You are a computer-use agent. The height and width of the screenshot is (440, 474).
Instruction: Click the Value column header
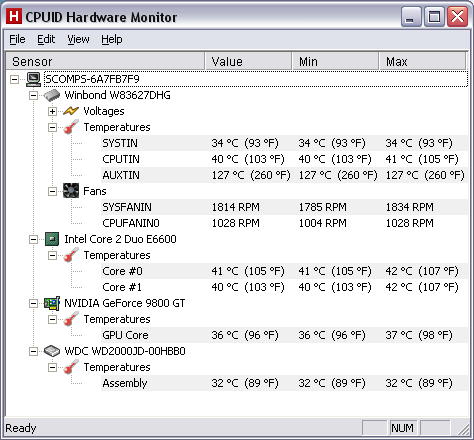click(248, 61)
